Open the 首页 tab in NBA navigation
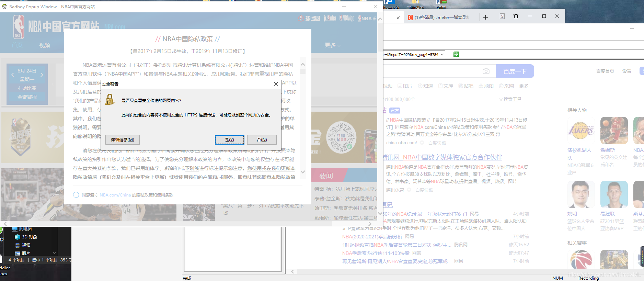The image size is (644, 281). (x=17, y=45)
